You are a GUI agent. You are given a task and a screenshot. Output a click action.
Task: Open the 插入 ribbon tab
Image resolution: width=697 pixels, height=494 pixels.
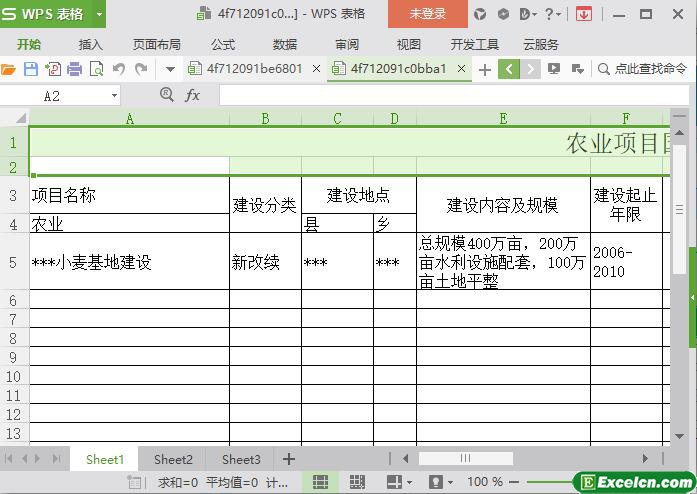tap(91, 44)
